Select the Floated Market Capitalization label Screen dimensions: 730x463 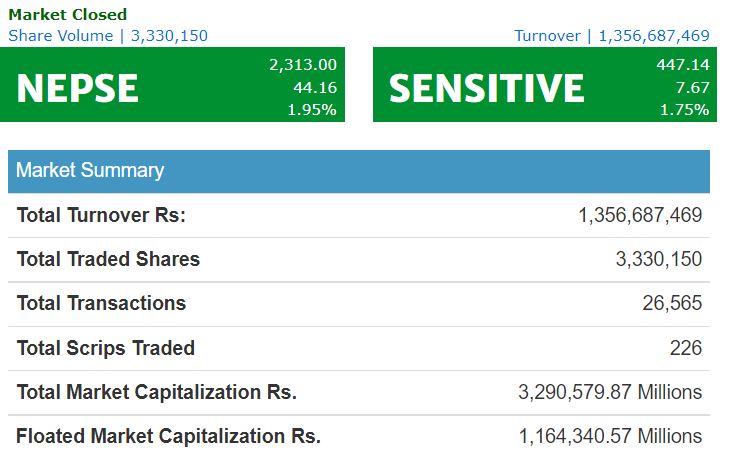(168, 436)
